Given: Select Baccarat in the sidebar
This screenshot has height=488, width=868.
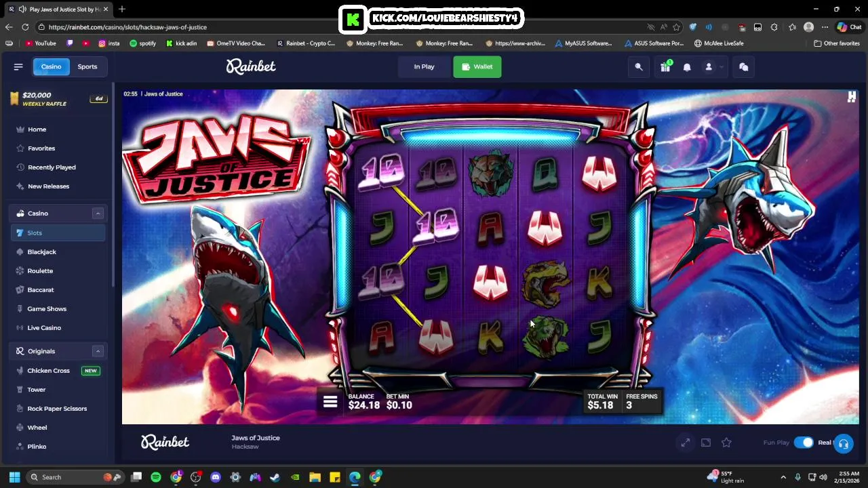Looking at the screenshot, I should [x=58, y=290].
